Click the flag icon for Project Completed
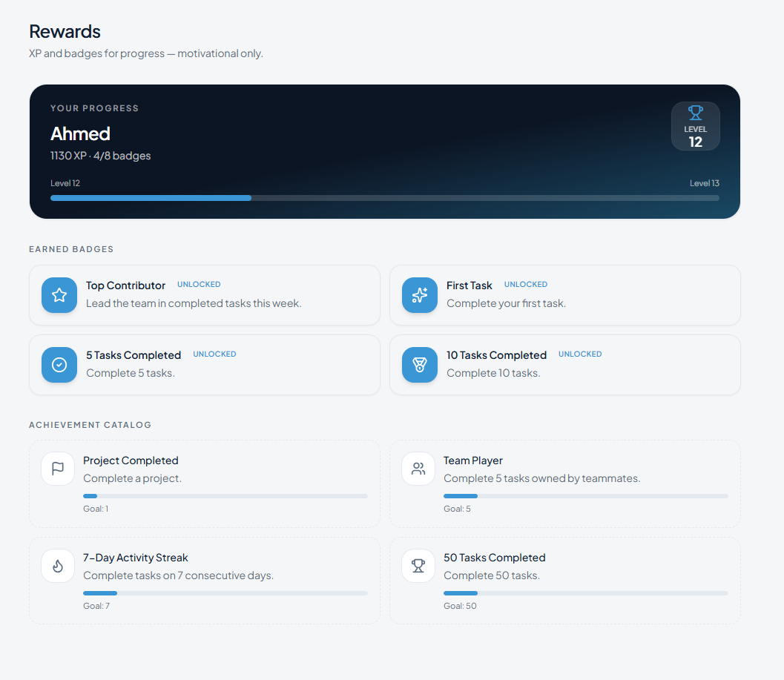Image resolution: width=784 pixels, height=680 pixels. pyautogui.click(x=58, y=469)
